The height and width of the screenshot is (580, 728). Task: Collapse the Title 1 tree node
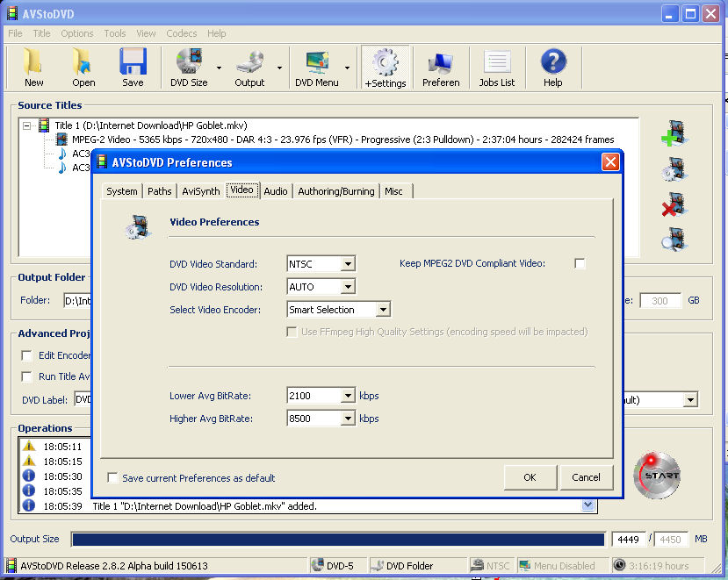click(27, 125)
